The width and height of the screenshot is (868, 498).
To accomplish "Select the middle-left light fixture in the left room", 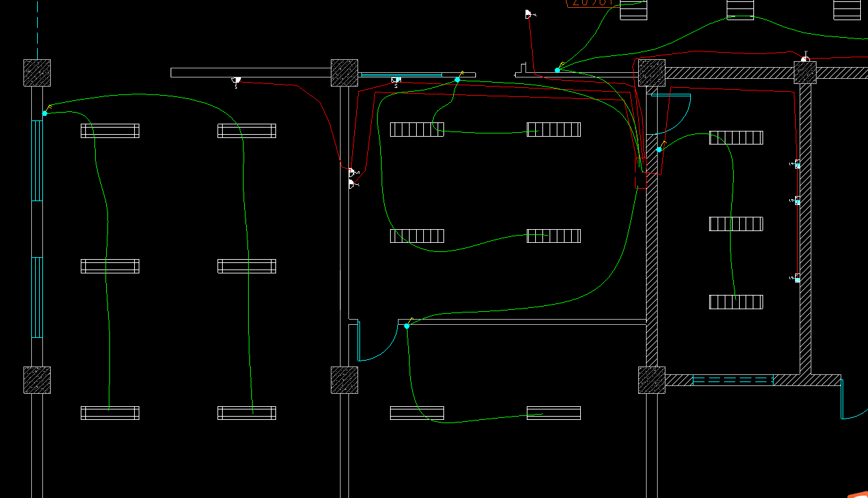I will point(110,266).
